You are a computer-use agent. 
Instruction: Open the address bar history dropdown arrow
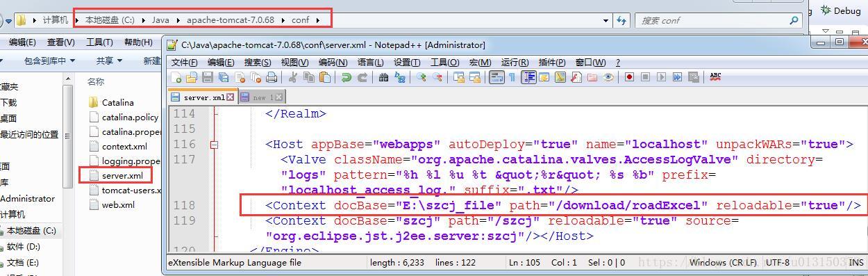(606, 20)
